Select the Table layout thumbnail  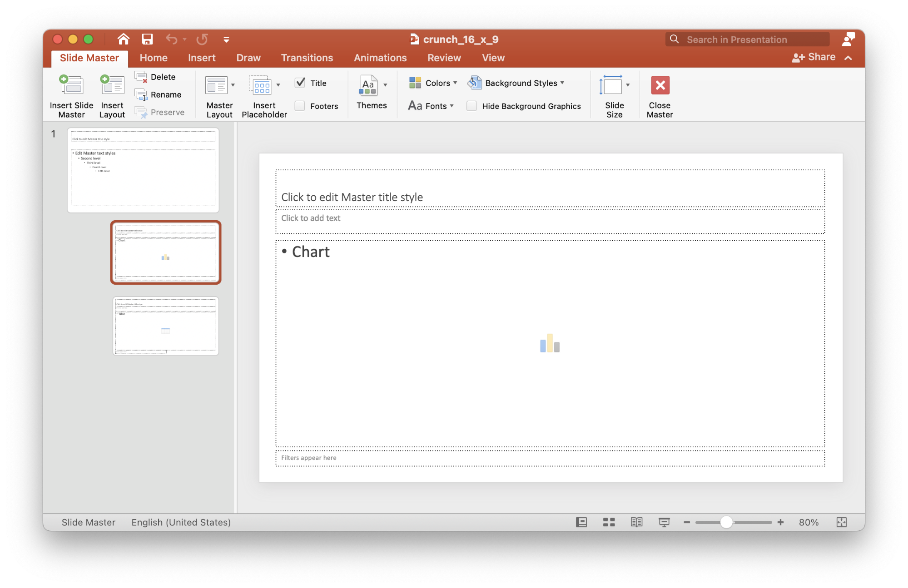[165, 326]
